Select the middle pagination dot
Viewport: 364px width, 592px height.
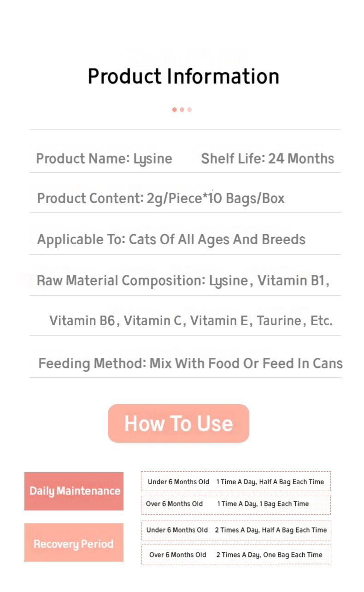click(182, 110)
